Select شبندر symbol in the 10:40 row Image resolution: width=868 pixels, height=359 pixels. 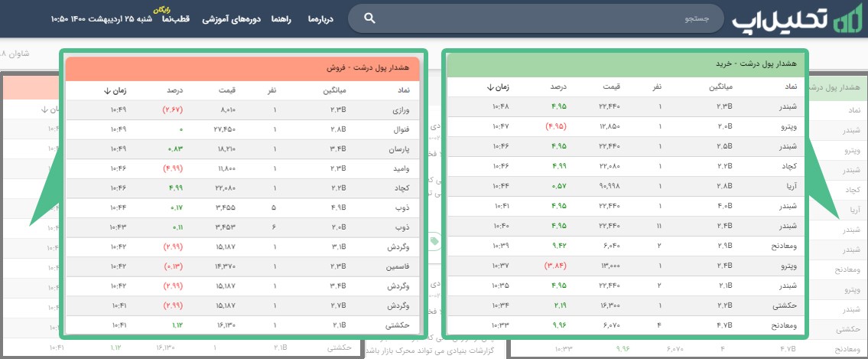pos(788,226)
